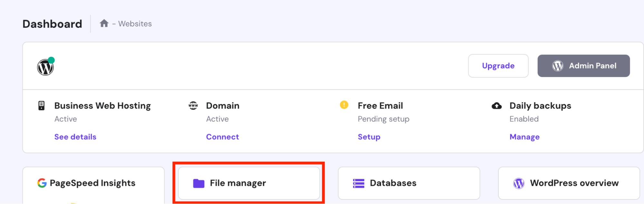644x204 pixels.
Task: Click the purple File manager folder icon
Action: pos(198,183)
